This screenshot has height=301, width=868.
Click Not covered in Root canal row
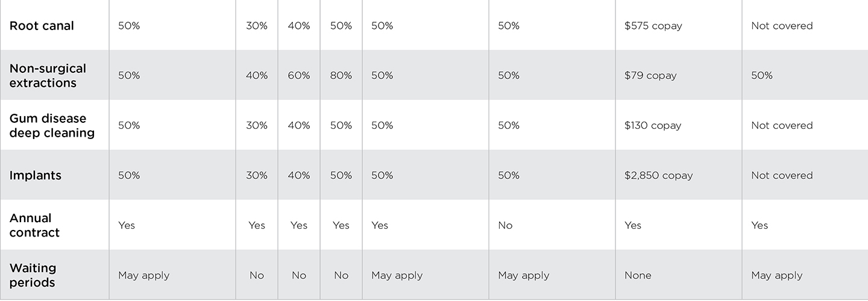pos(782,26)
